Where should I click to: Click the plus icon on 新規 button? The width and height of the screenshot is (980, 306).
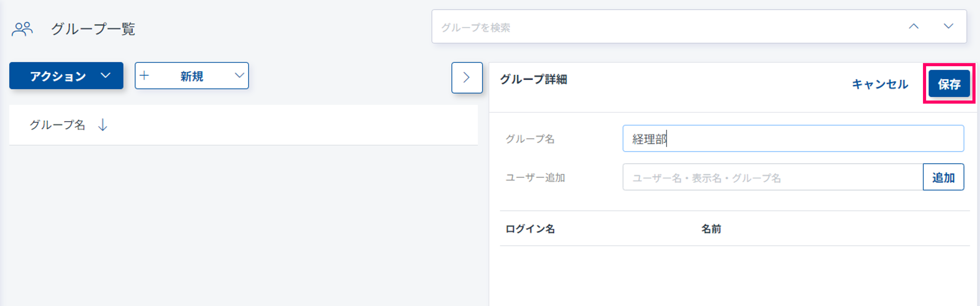pyautogui.click(x=144, y=75)
